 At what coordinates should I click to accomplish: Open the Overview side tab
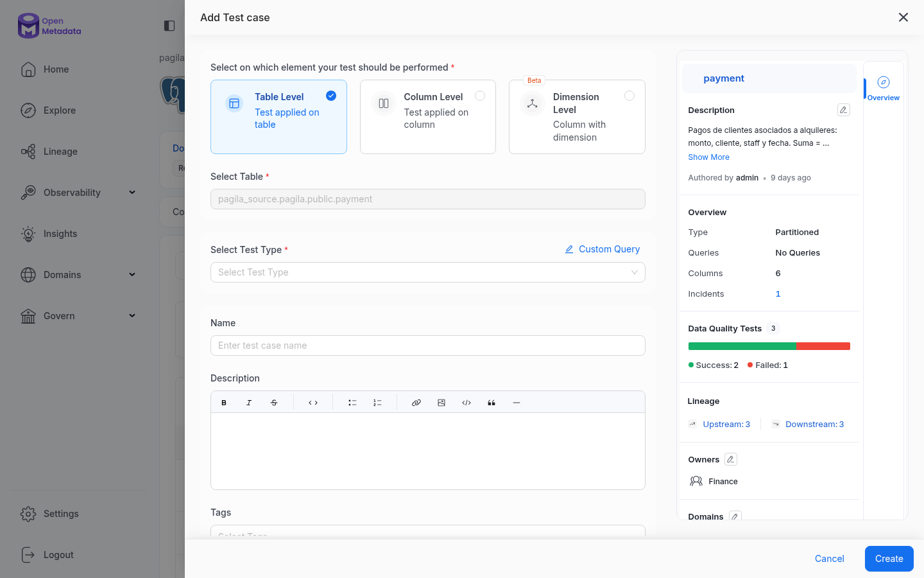point(884,89)
